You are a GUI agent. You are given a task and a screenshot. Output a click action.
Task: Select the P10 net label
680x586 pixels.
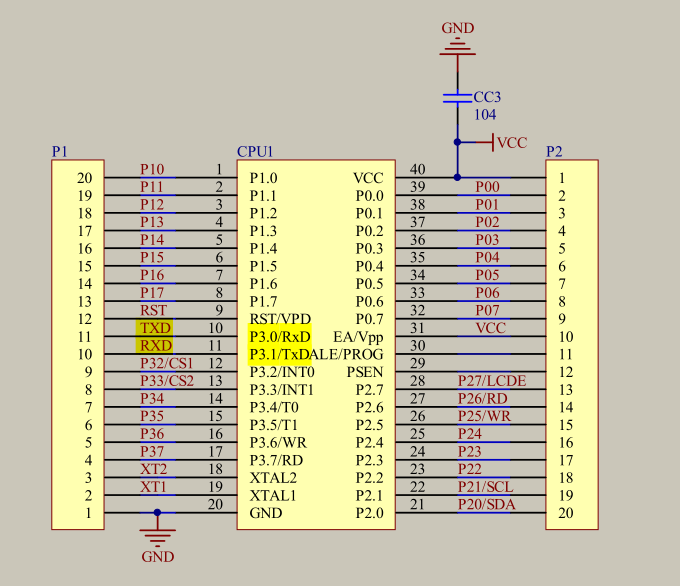point(152,169)
